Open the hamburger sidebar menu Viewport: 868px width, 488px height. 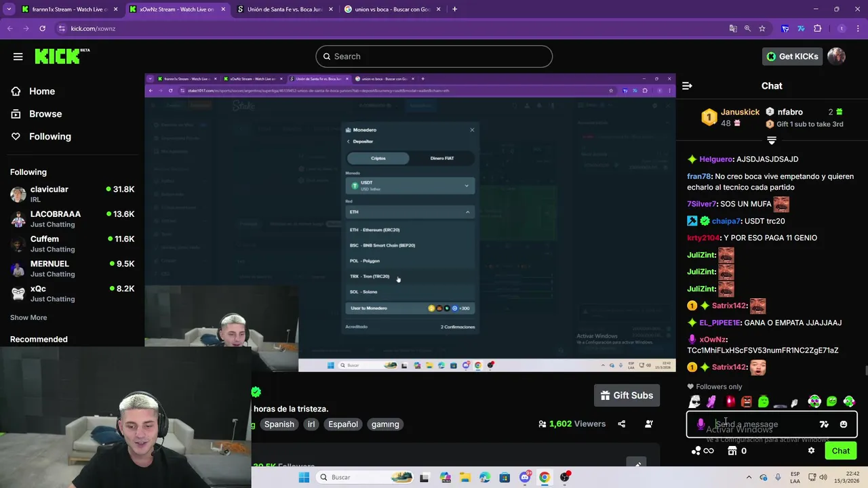[18, 56]
